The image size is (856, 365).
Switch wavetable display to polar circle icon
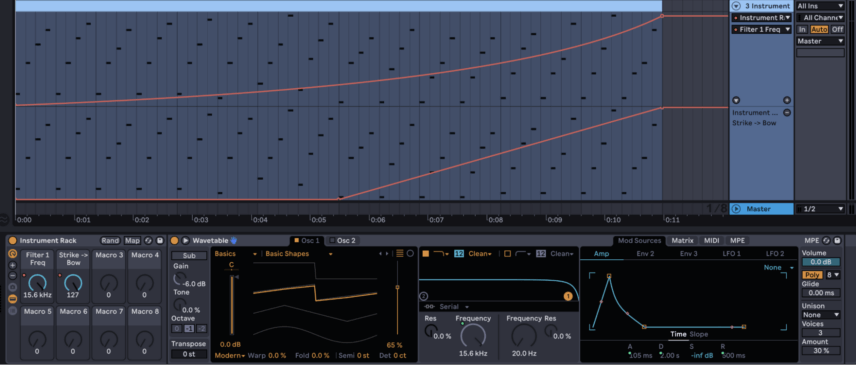point(411,253)
